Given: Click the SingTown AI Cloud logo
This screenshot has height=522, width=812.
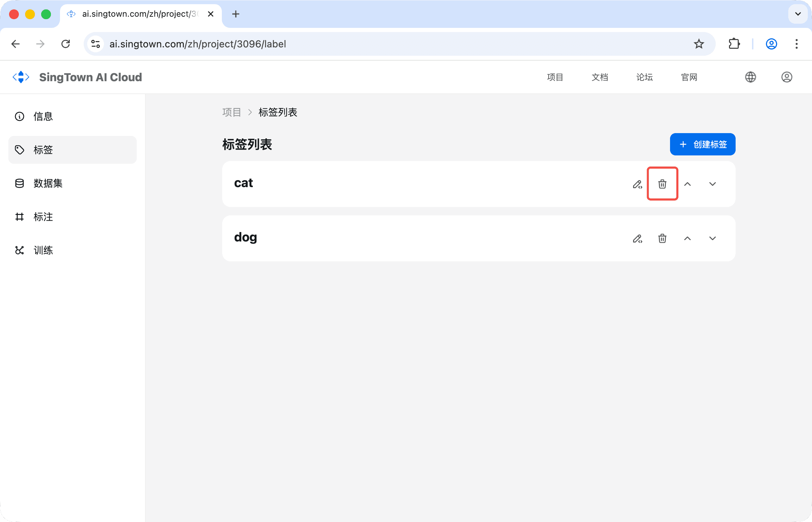Looking at the screenshot, I should pos(77,77).
